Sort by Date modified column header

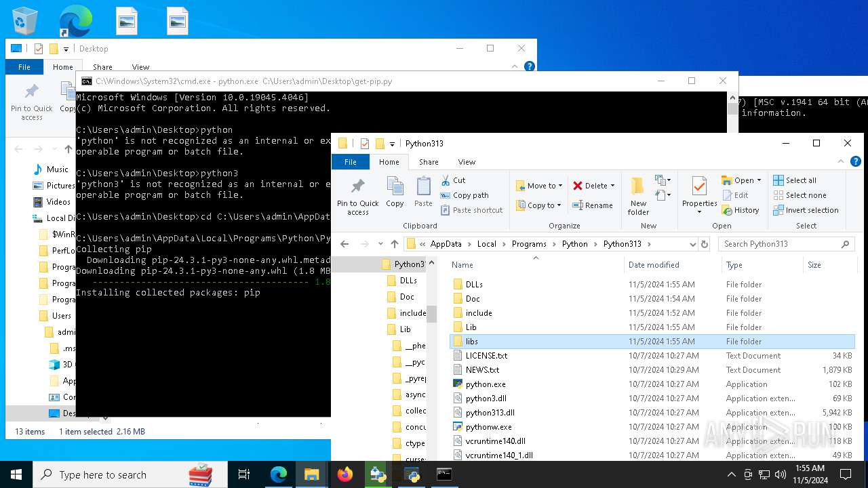(673, 265)
